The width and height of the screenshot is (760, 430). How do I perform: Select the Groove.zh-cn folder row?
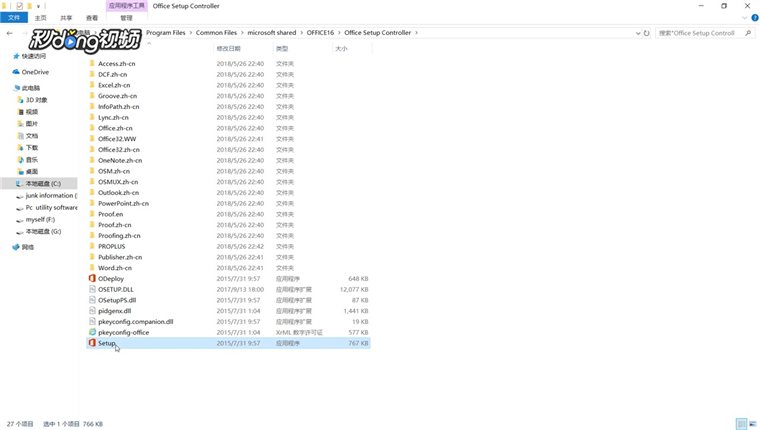(x=228, y=96)
